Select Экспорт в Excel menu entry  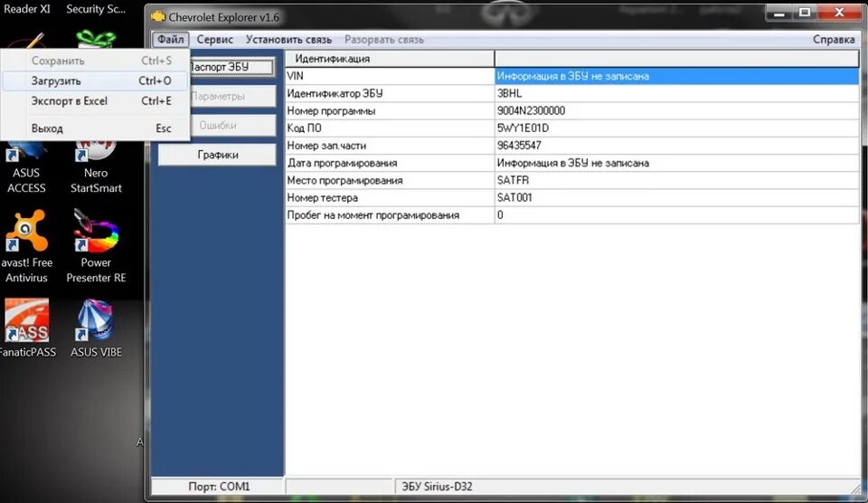[96, 100]
